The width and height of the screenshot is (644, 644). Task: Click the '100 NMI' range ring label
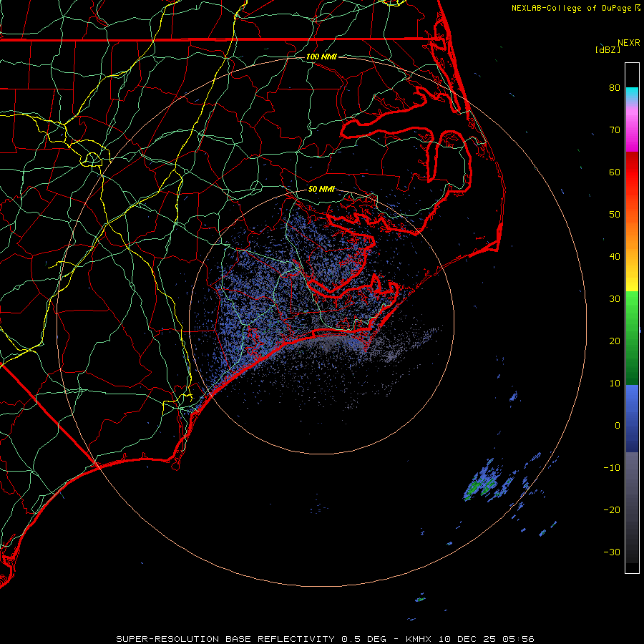point(321,57)
